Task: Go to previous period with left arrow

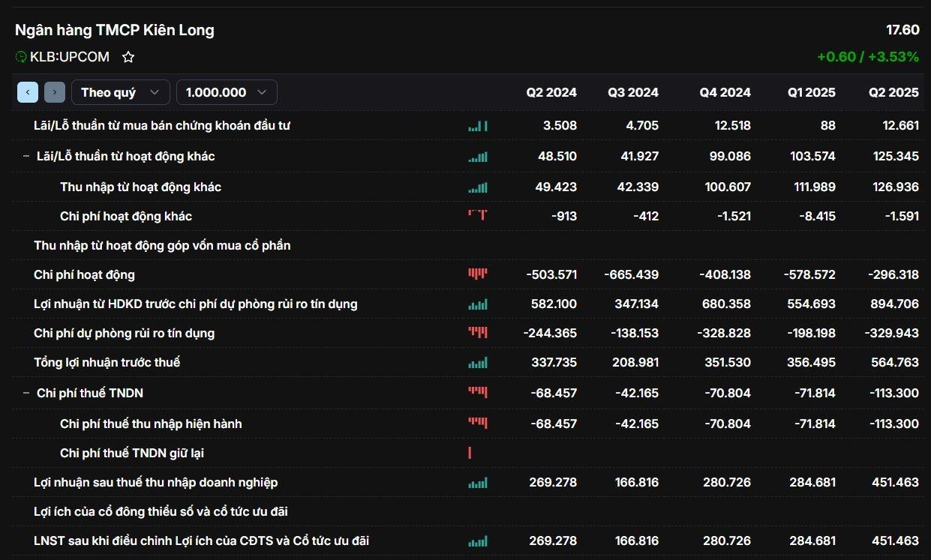Action: pyautogui.click(x=28, y=92)
